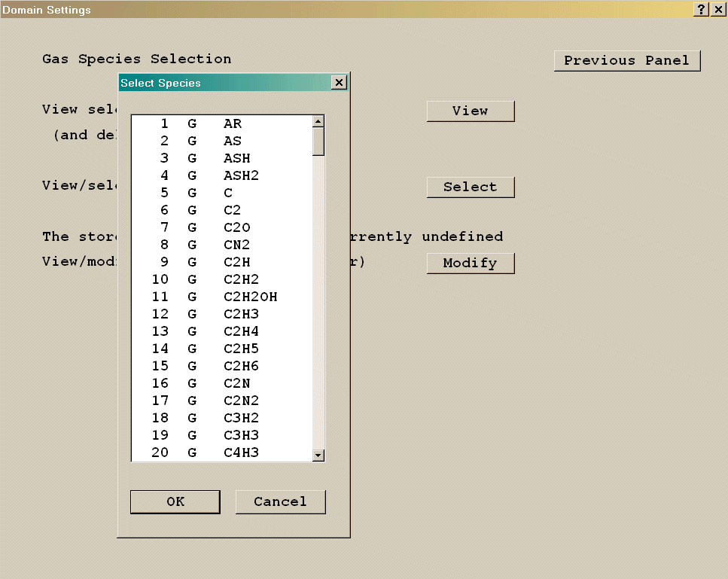Select species AR in the list
Viewport: 728px width, 579px height.
(x=232, y=123)
